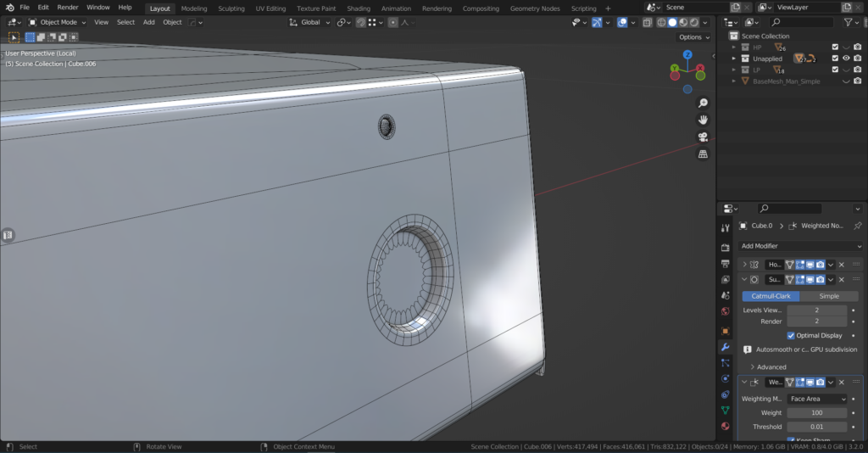Open the Modifiers wrench properties tab
868x453 pixels.
(x=725, y=347)
